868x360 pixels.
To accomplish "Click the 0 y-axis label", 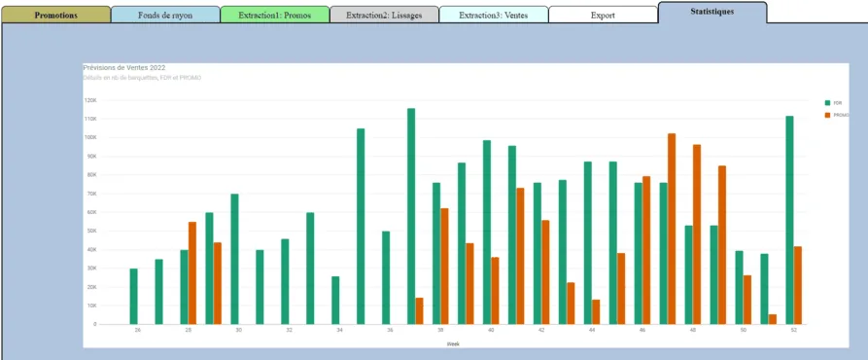I will click(x=94, y=325).
